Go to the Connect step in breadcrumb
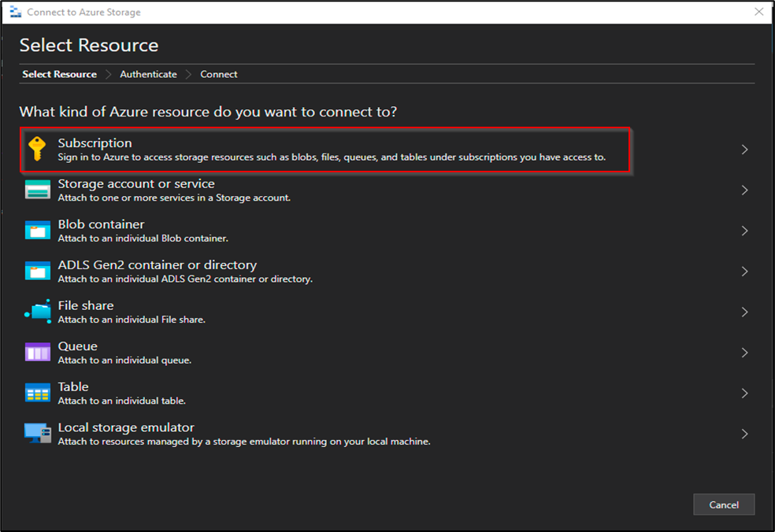775x532 pixels. pyautogui.click(x=218, y=74)
